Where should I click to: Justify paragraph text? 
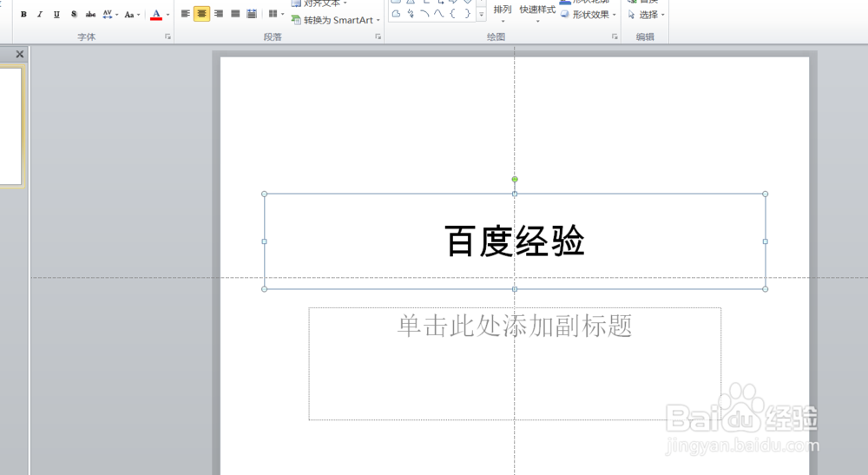coord(235,14)
